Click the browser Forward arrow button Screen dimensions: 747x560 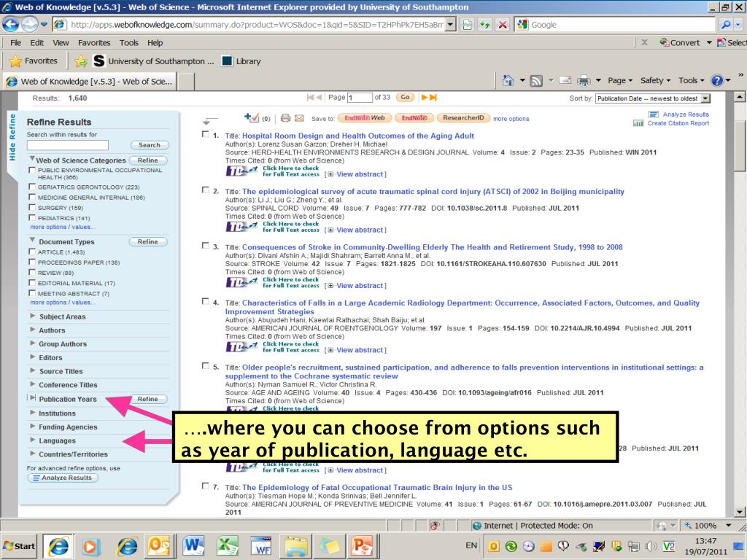[29, 24]
